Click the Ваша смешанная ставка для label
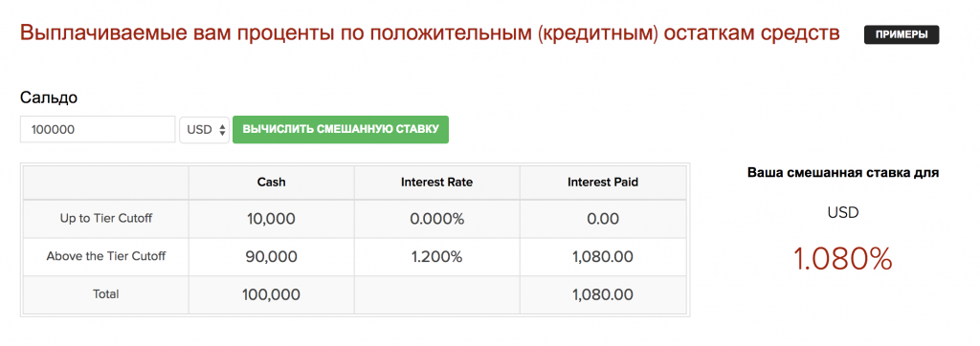The image size is (980, 346). [x=842, y=173]
